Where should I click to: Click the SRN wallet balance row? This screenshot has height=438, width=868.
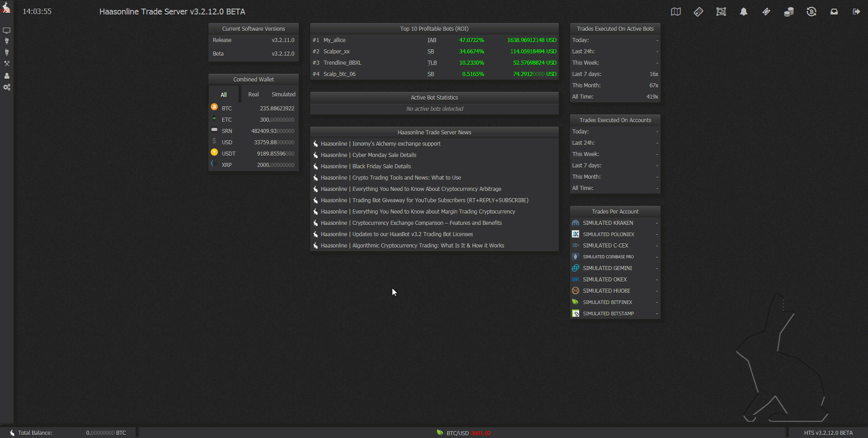[x=254, y=131]
